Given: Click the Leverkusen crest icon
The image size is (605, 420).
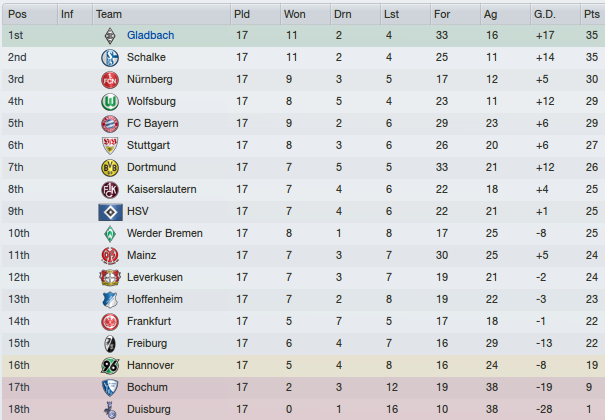Looking at the screenshot, I should tap(110, 278).
